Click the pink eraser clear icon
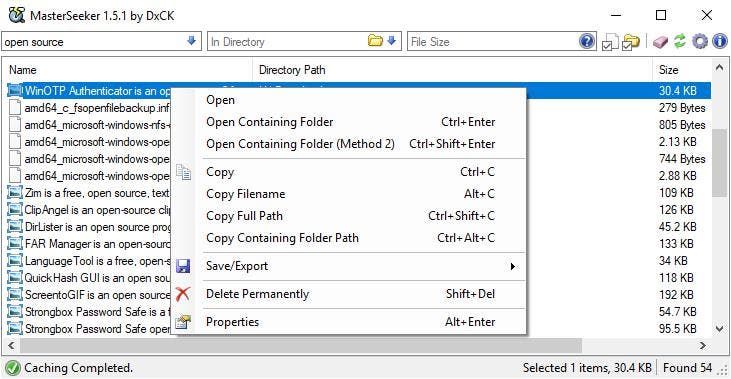This screenshot has height=379, width=731. pyautogui.click(x=660, y=42)
